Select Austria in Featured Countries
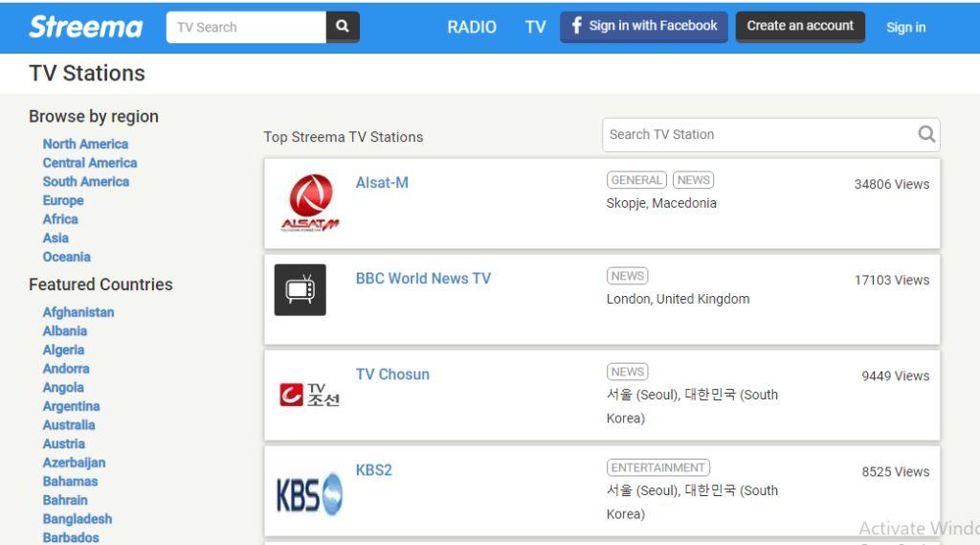This screenshot has width=980, height=545. tap(64, 443)
